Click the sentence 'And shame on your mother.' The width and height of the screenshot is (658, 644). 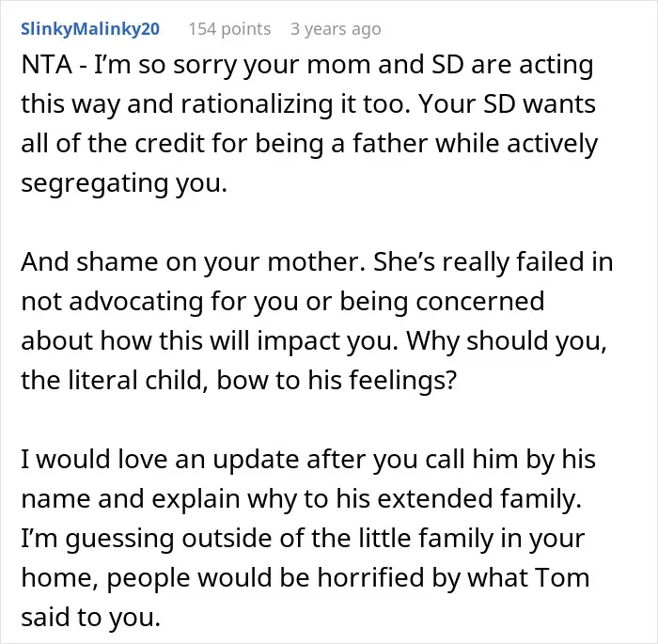[x=194, y=262]
